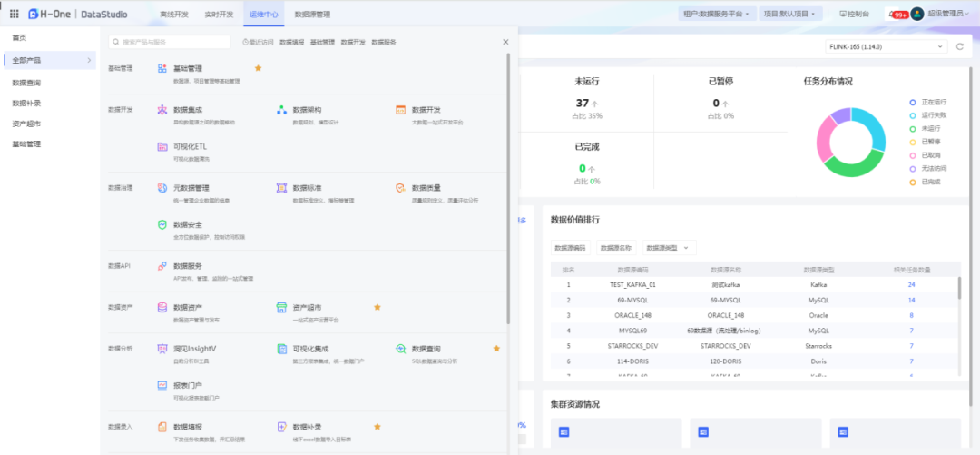980x455 pixels.
Task: Open the 租户:数据服务平台 tenant dropdown
Action: tap(716, 14)
